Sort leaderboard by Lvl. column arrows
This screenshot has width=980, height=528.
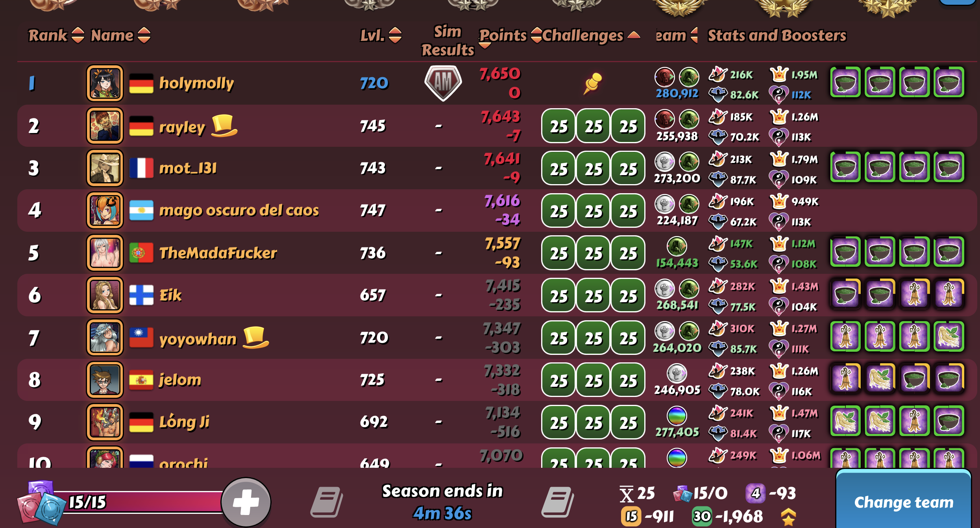pos(395,35)
